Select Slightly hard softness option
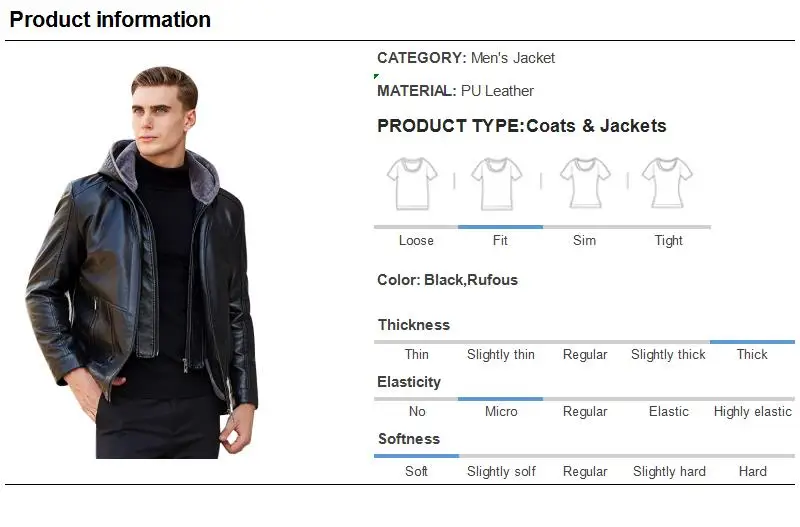This screenshot has height=527, width=800. pos(669,471)
